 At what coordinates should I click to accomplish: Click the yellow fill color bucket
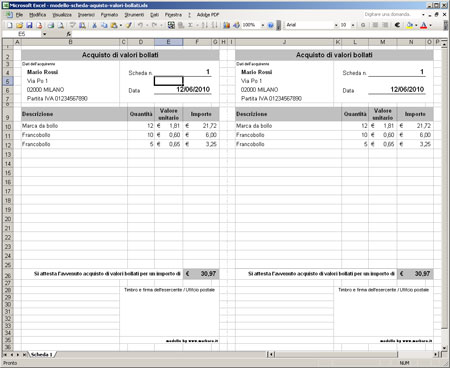(x=410, y=25)
